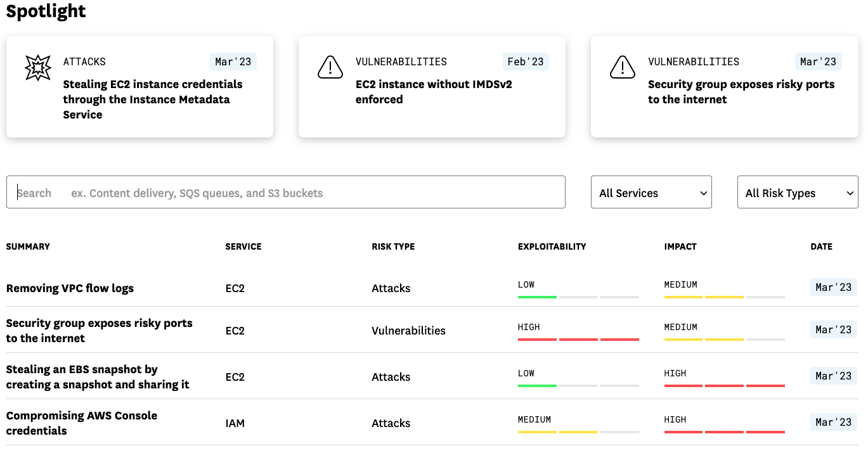Open 'Removing VPC flow logs' entry
This screenshot has width=868, height=453.
[x=70, y=288]
